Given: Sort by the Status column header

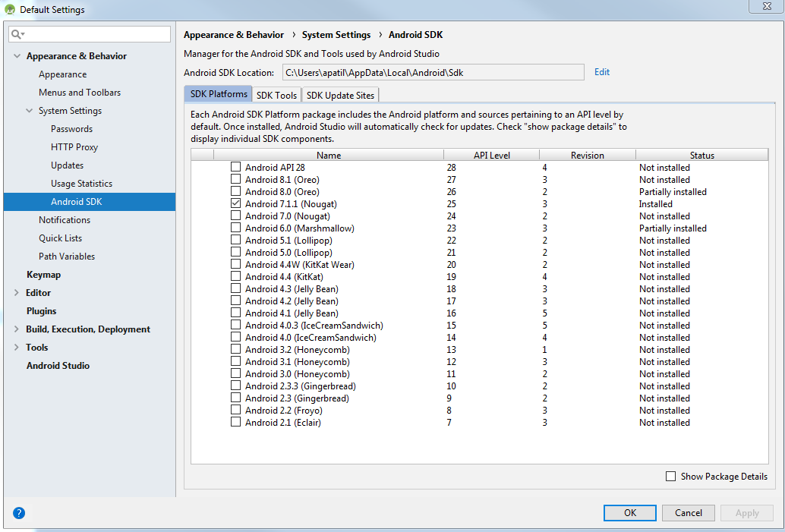Looking at the screenshot, I should 702,155.
